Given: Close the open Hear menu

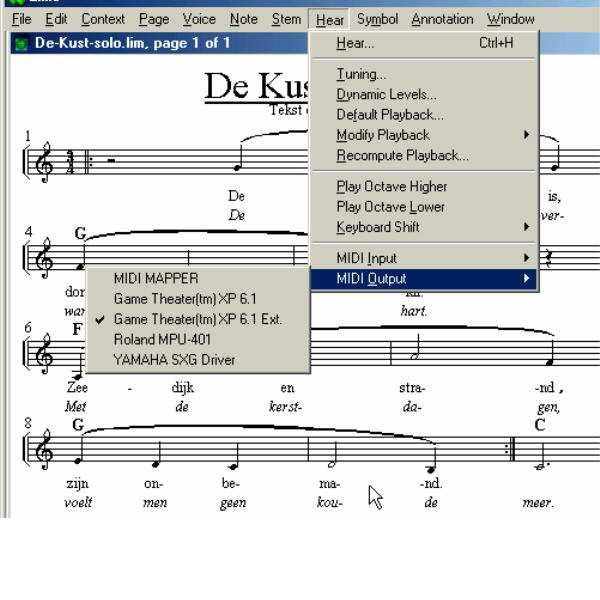Looking at the screenshot, I should click(329, 20).
